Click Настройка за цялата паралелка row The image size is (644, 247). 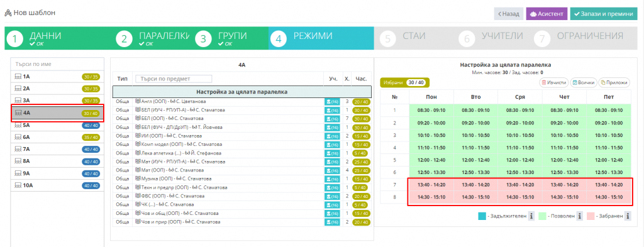click(242, 92)
